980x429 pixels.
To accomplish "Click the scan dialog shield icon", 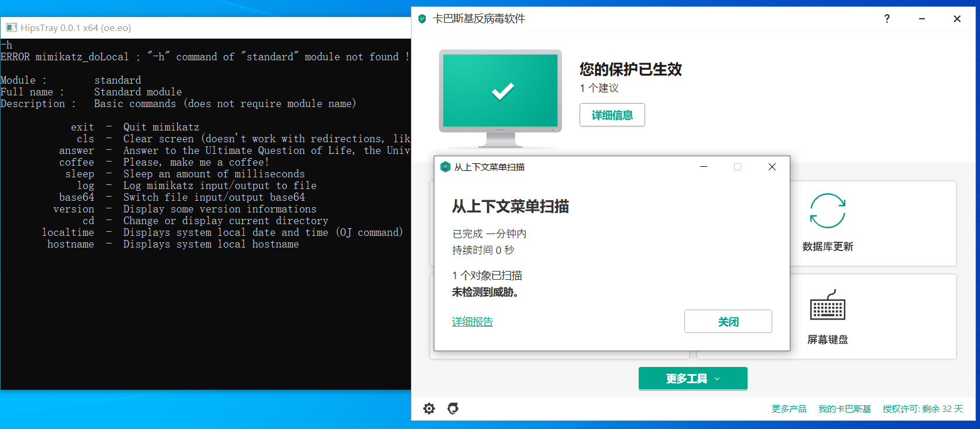I will coord(445,167).
